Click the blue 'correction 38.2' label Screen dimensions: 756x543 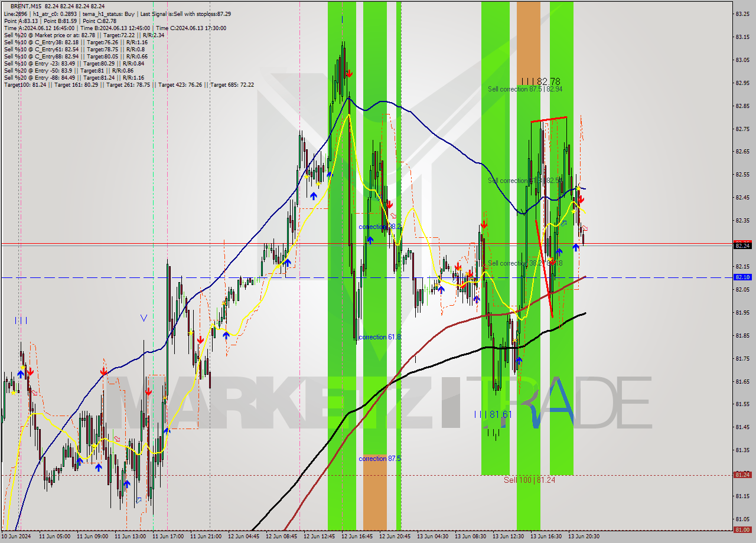(x=380, y=227)
